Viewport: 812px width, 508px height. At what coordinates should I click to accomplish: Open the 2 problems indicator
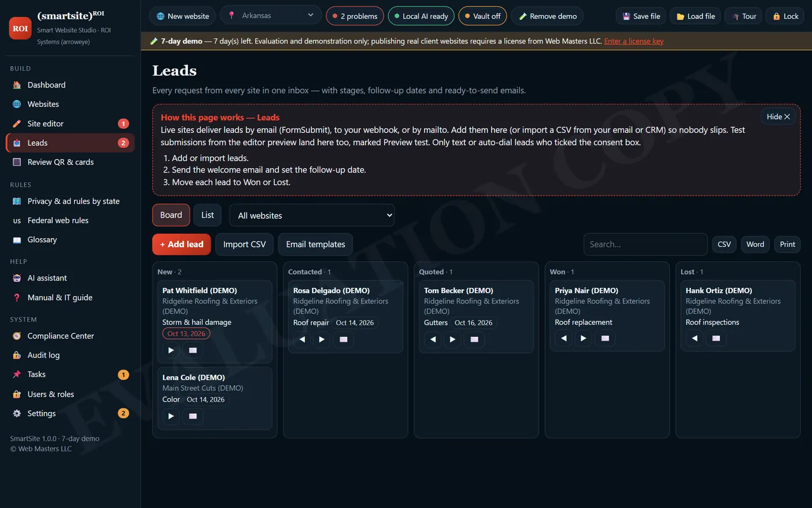point(355,16)
